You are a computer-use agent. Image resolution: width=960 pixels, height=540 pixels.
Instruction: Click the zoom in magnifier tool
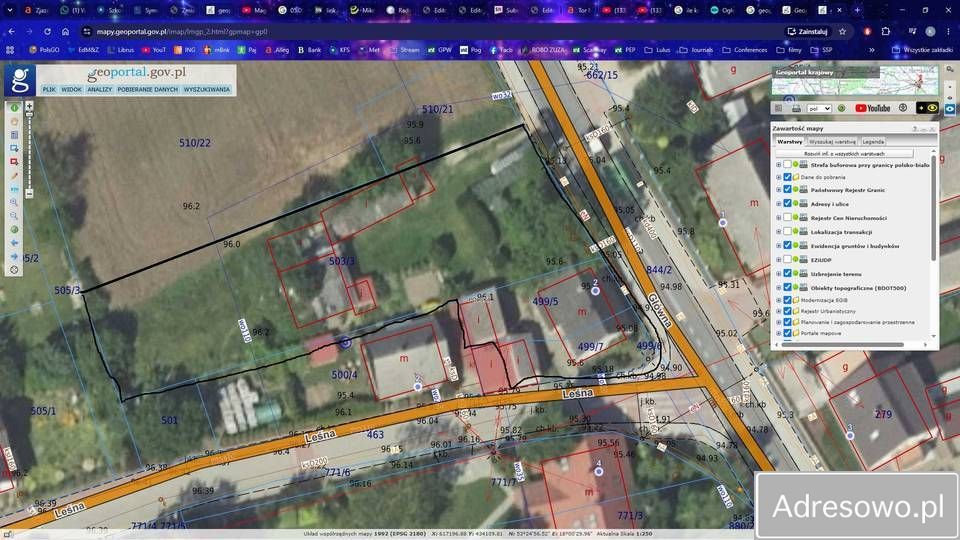14,203
